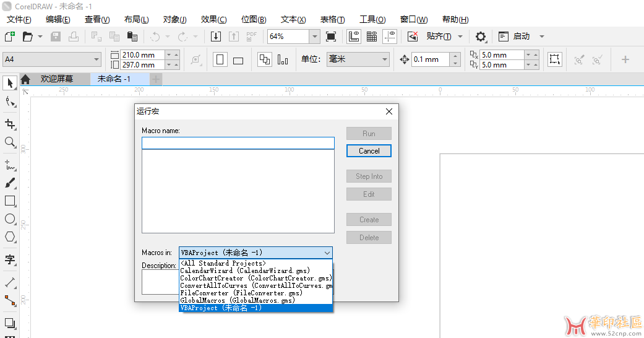
Task: Toggle the Show guidelines icon
Action: [x=390, y=37]
